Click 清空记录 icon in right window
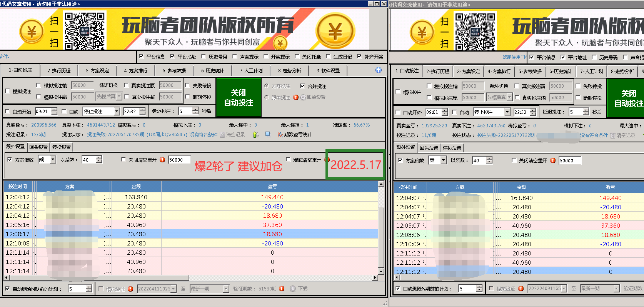The width and height of the screenshot is (644, 307). pyautogui.click(x=613, y=135)
